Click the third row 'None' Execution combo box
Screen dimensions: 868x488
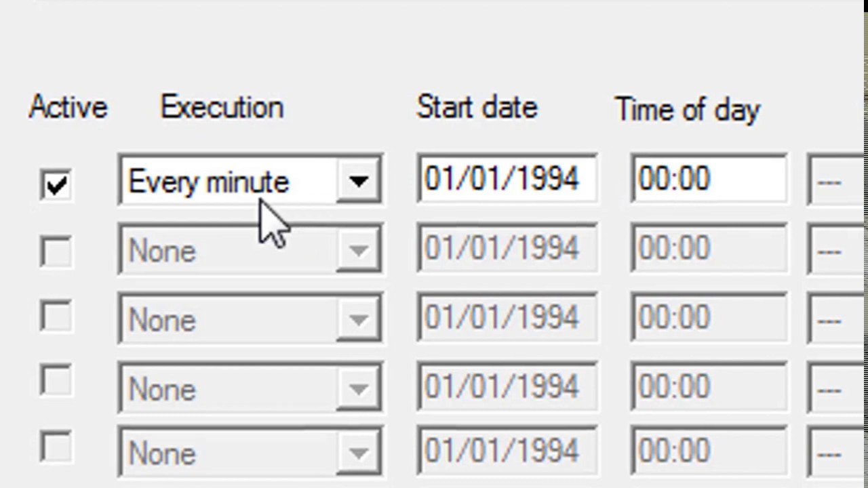[x=227, y=319]
